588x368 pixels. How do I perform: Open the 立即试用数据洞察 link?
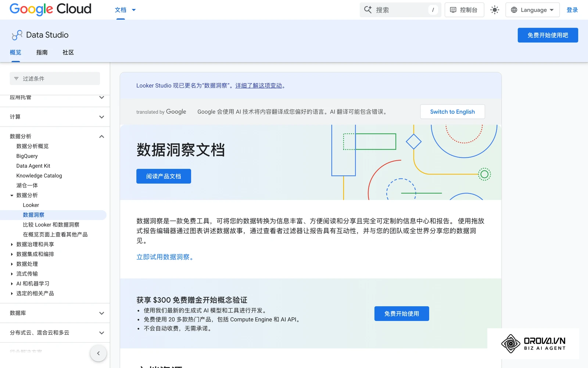click(x=165, y=257)
